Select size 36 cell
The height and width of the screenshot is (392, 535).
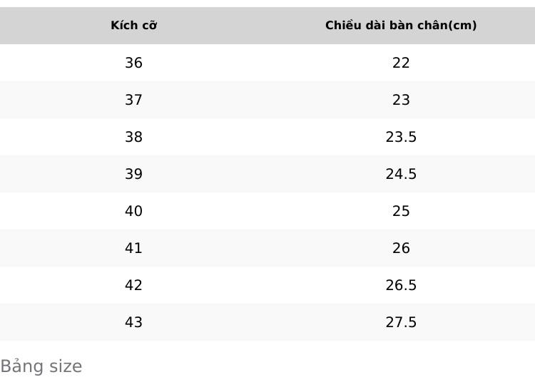pyautogui.click(x=134, y=63)
